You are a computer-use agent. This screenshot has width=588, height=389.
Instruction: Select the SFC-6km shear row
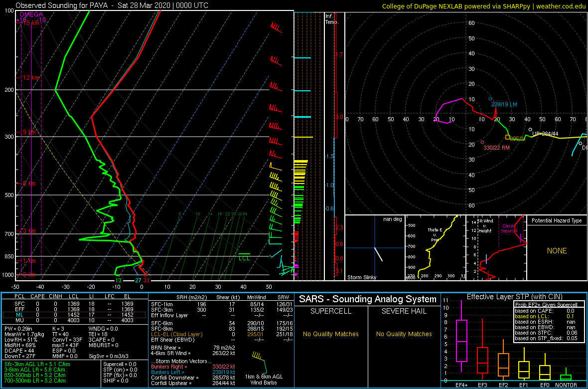[222, 323]
